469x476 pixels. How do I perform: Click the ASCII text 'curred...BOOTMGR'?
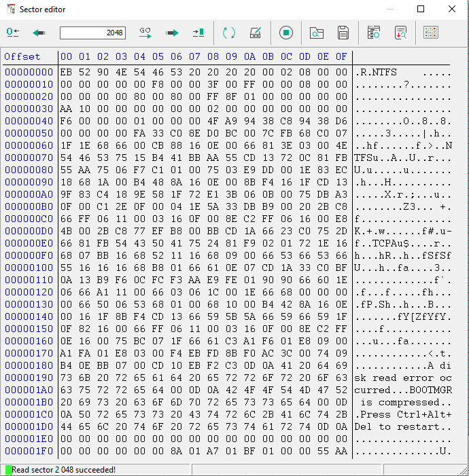(x=403, y=390)
